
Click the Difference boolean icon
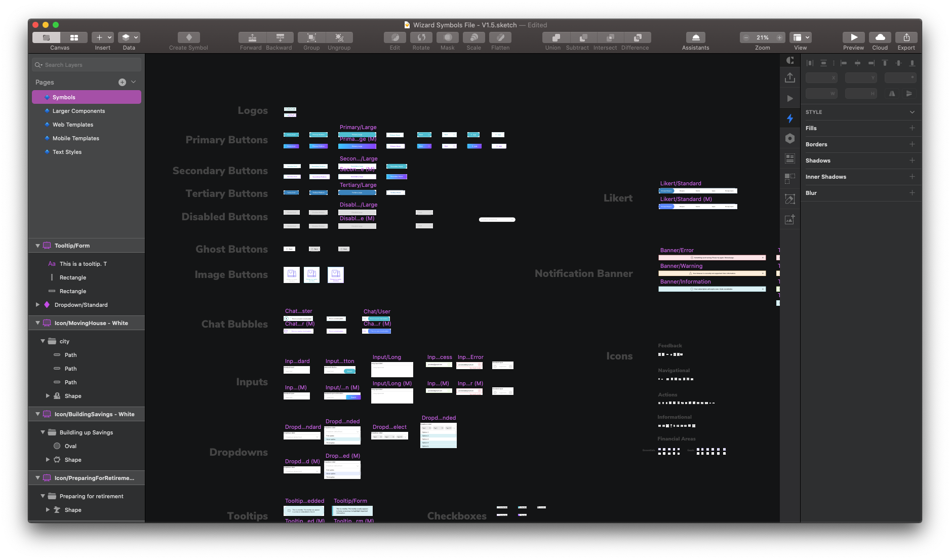tap(638, 37)
